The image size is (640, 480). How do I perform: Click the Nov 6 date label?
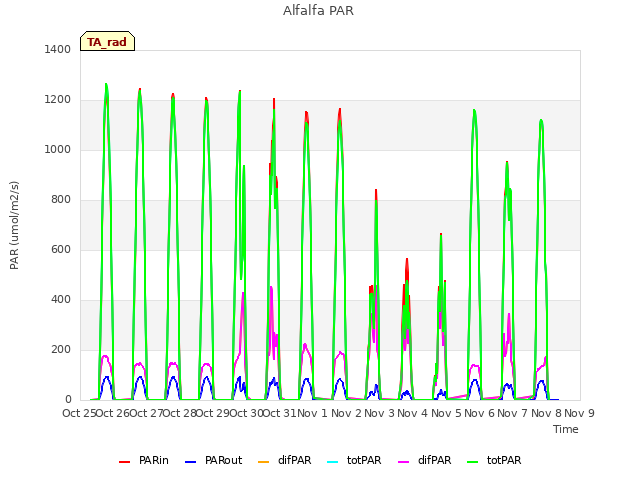coord(480,413)
